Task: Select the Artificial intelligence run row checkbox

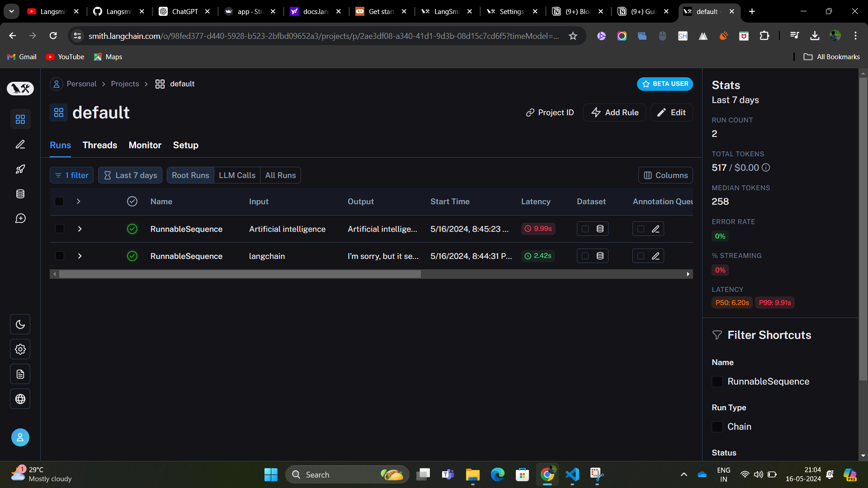Action: tap(59, 229)
